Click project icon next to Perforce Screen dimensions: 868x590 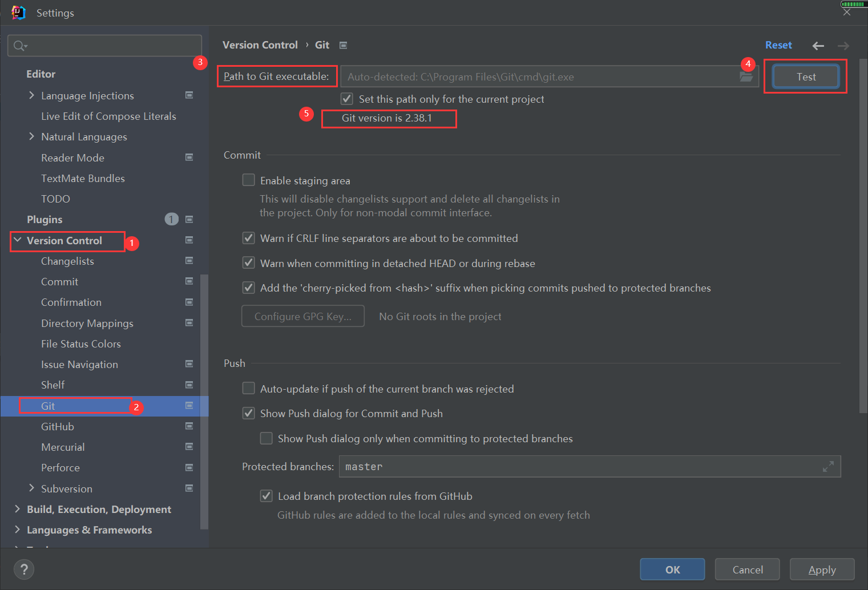pyautogui.click(x=189, y=467)
